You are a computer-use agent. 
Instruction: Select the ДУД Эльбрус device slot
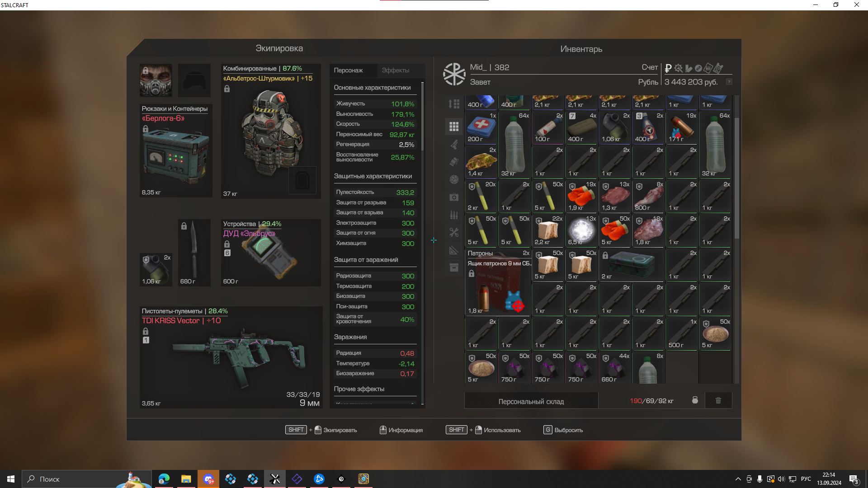[271, 253]
